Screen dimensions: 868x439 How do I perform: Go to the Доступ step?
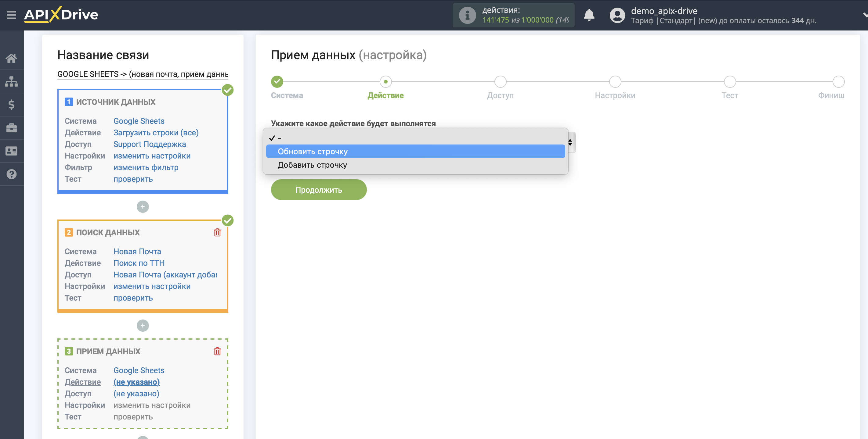(500, 81)
